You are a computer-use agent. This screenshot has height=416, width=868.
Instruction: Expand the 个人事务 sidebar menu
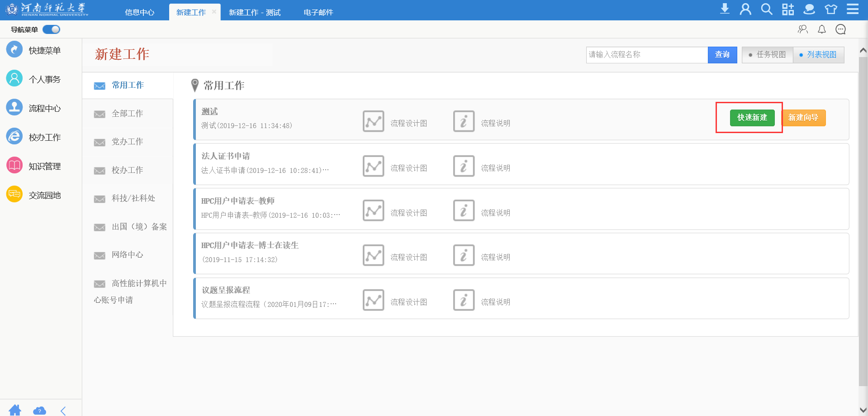[x=44, y=79]
